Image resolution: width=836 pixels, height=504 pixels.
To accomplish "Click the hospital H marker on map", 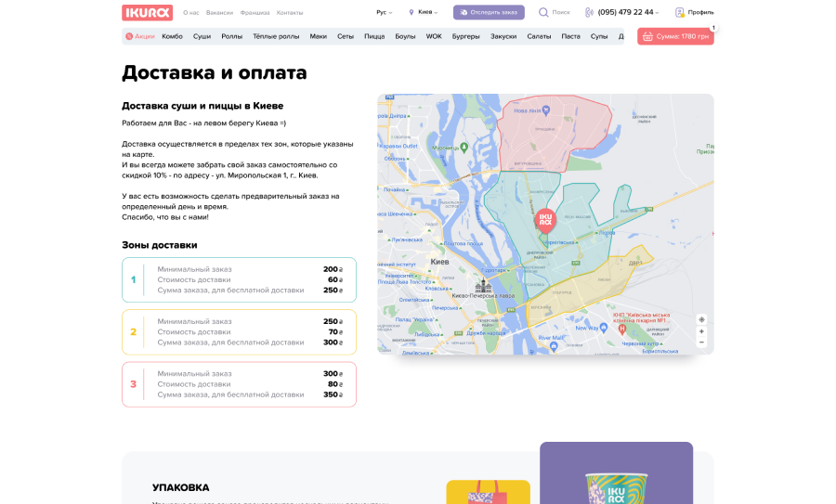I will coord(621,330).
